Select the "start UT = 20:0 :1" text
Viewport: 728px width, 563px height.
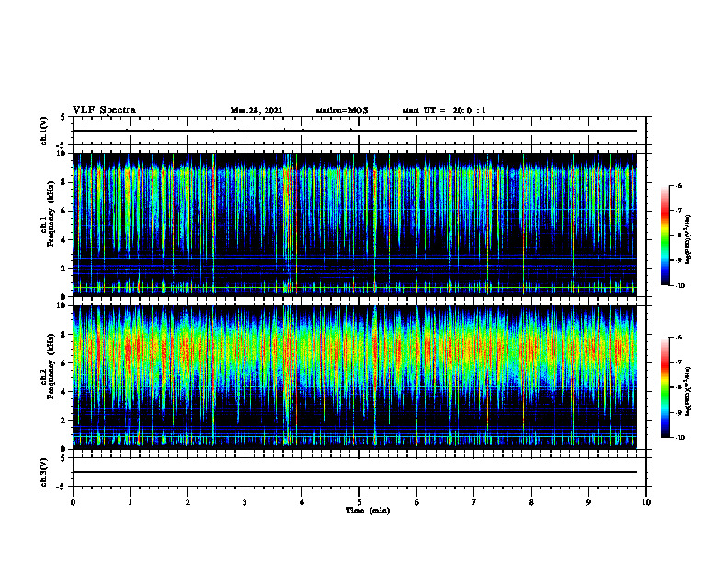444,110
